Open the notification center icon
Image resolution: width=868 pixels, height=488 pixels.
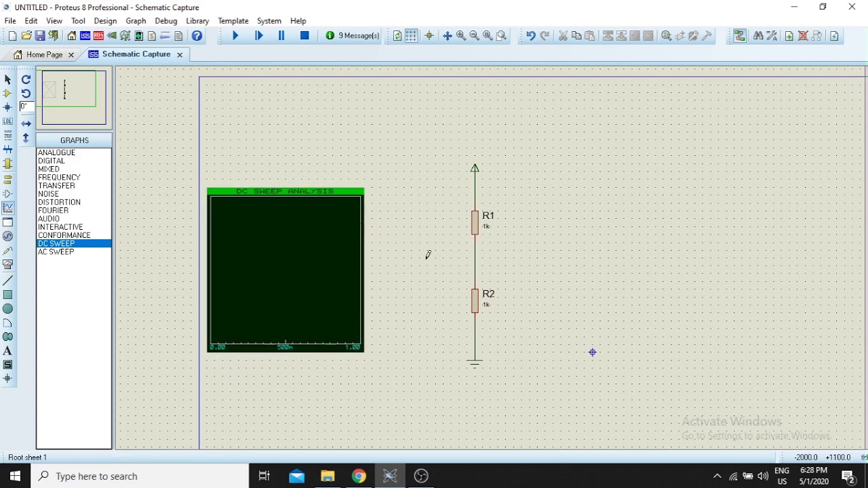[x=848, y=476]
